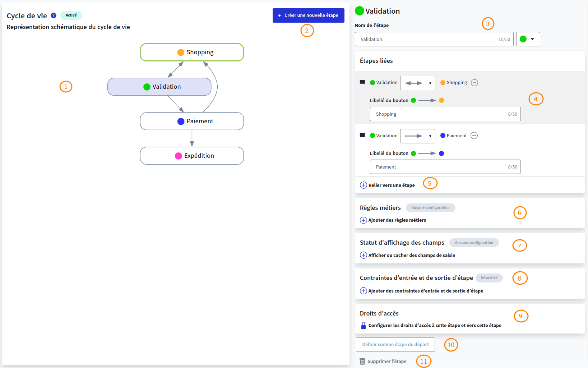The width and height of the screenshot is (588, 368).
Task: Remove the link to Shopping step
Action: tap(474, 82)
